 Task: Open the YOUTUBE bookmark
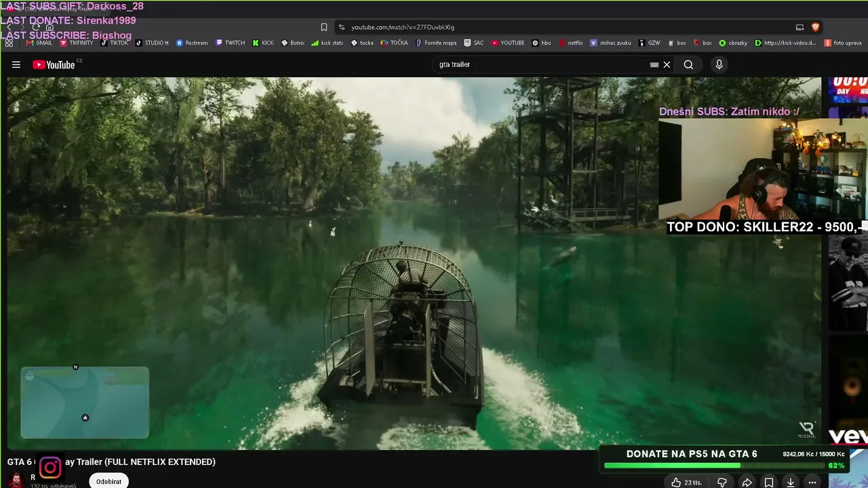point(508,43)
